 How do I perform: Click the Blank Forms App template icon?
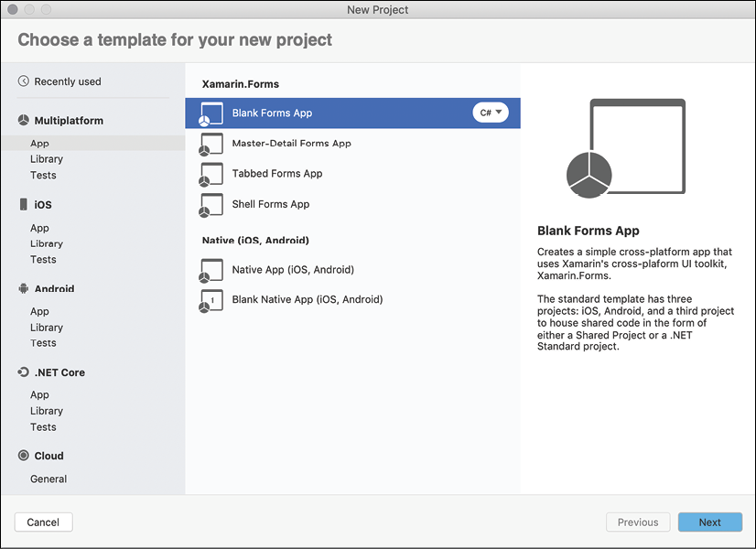click(211, 113)
